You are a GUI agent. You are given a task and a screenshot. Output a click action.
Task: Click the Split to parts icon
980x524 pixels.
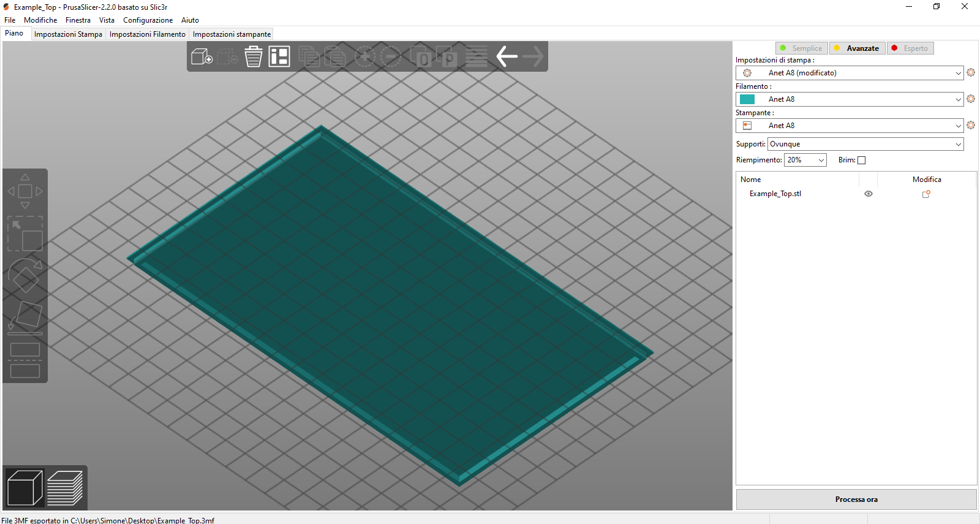[447, 56]
